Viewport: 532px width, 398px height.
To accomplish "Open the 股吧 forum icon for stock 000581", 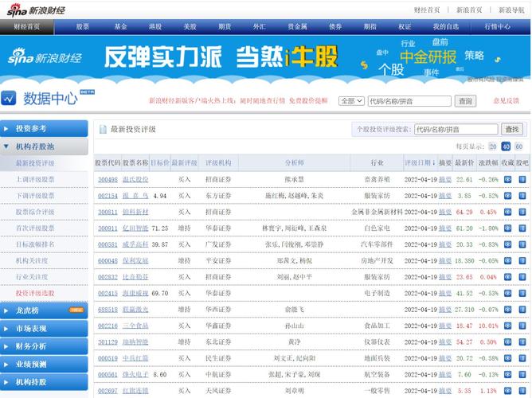I will pyautogui.click(x=522, y=244).
